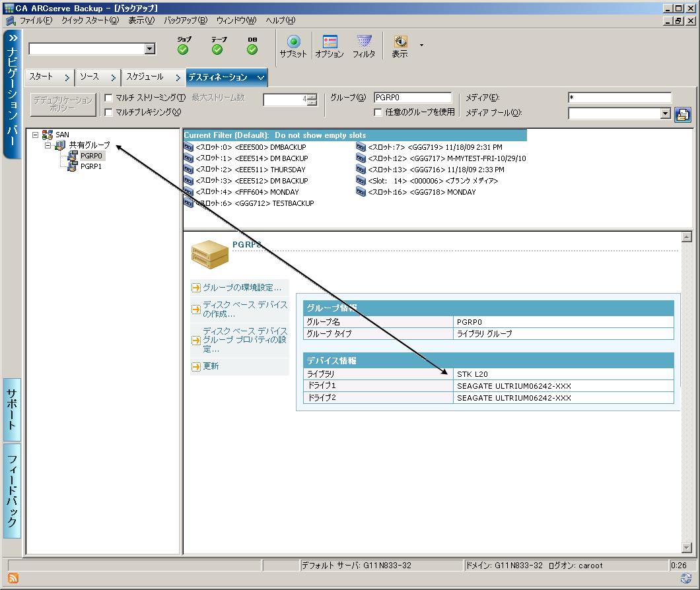This screenshot has width=700, height=590.
Task: Click the details pane vertical scrollbar track
Action: 686,396
